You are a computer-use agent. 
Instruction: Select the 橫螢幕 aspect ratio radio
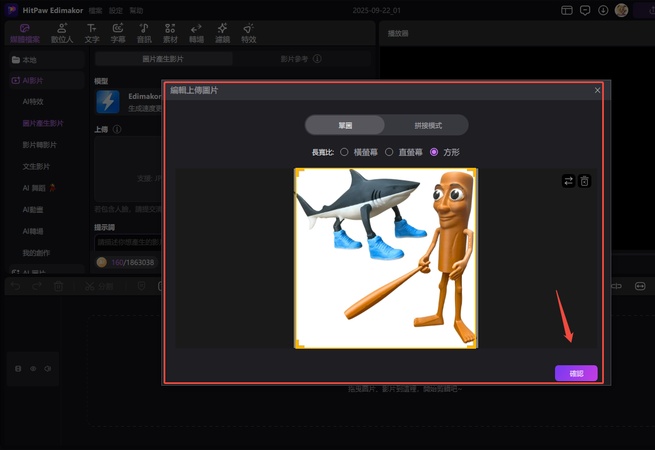point(344,152)
